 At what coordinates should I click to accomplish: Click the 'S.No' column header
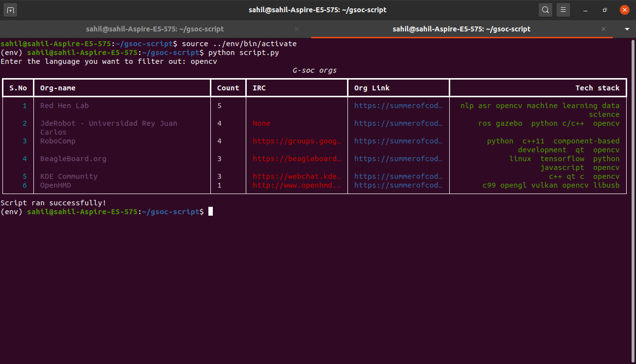[x=18, y=88]
